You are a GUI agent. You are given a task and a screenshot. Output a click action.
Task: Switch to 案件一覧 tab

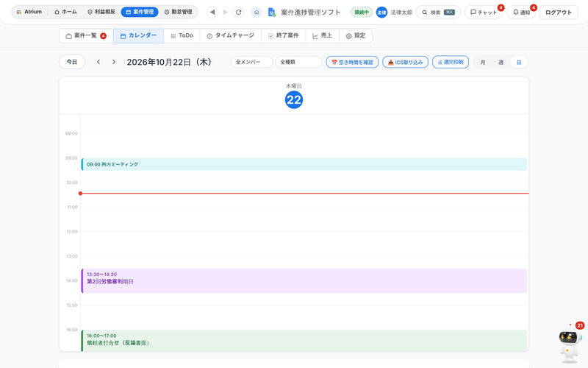click(x=86, y=36)
